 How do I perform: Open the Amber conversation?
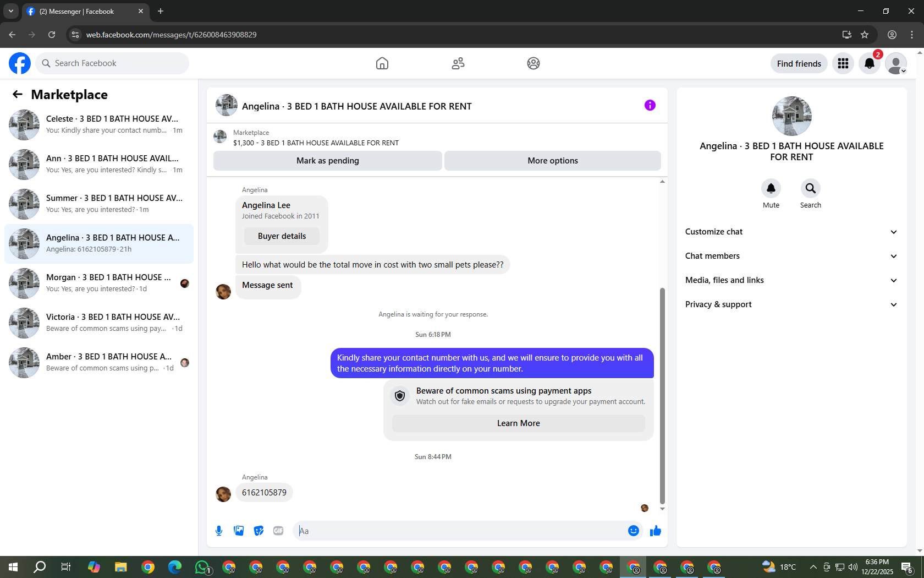[99, 363]
